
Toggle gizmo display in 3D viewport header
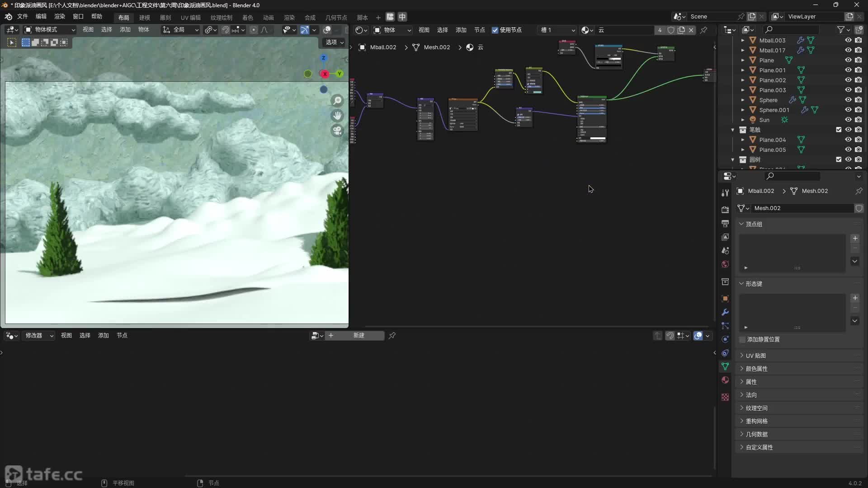click(x=305, y=30)
